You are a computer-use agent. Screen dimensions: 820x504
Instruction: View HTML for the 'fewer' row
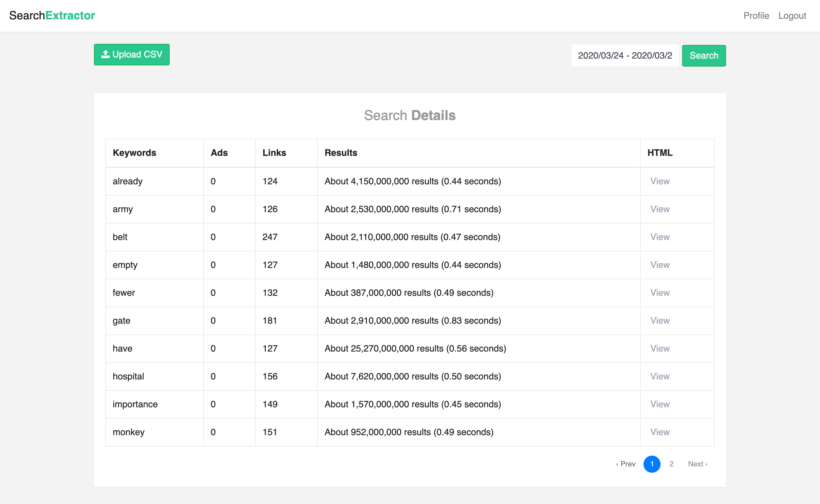click(659, 293)
